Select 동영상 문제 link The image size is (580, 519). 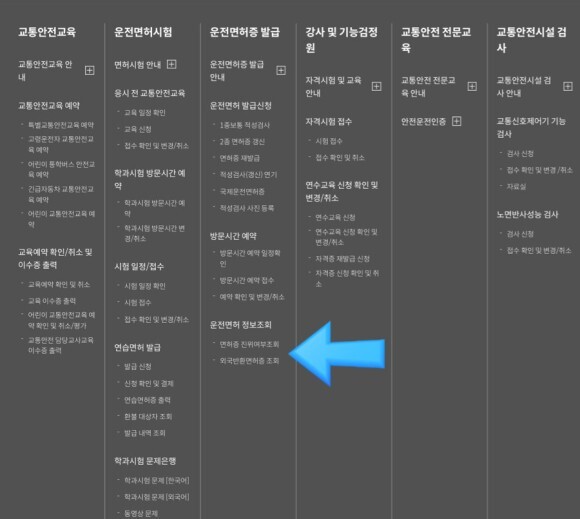point(141,513)
